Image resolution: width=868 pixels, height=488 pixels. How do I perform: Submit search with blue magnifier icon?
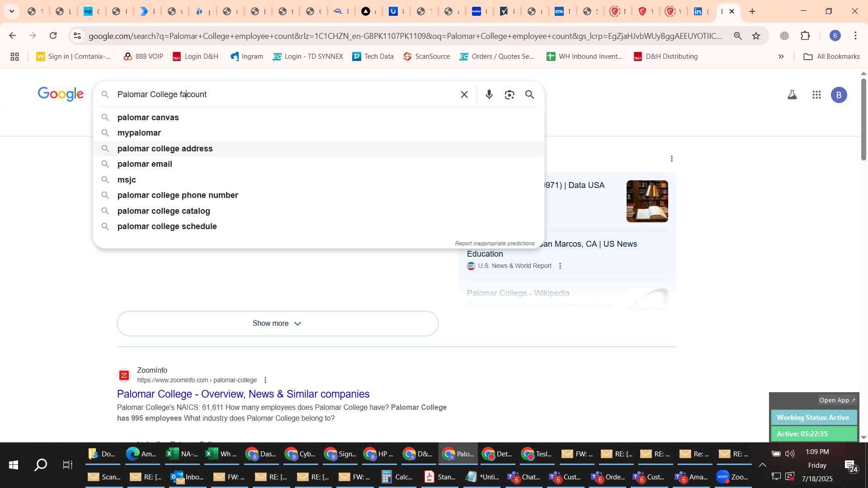click(x=530, y=94)
